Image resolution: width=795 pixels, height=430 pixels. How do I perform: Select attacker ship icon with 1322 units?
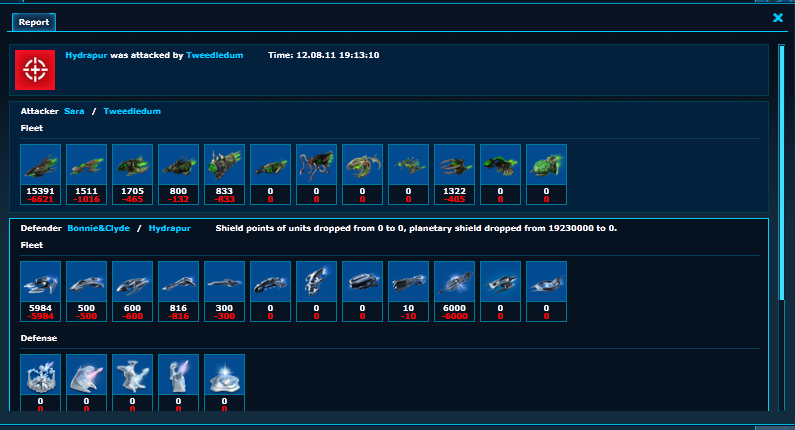click(x=454, y=165)
